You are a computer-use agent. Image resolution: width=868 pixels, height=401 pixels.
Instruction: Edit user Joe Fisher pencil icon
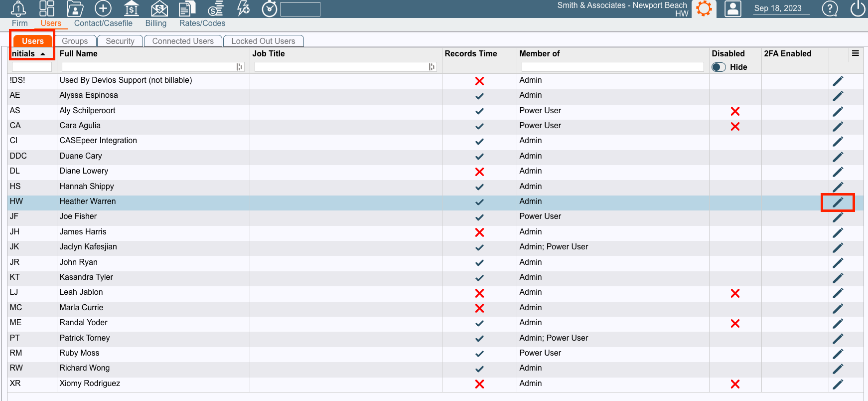(838, 217)
